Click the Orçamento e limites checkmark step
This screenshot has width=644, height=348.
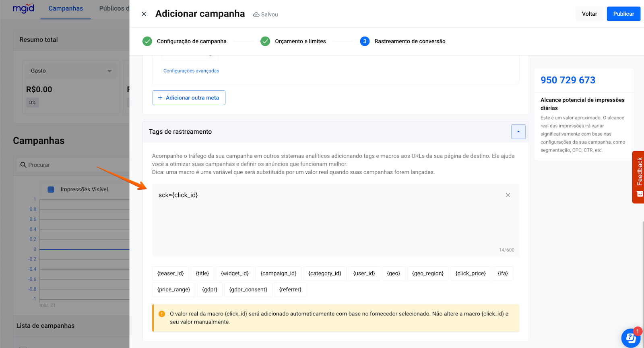[265, 41]
